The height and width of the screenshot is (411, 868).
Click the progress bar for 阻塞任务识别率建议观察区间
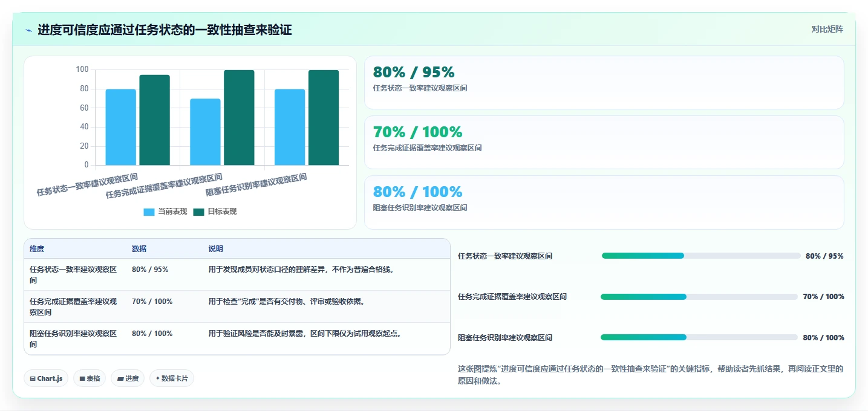[699, 337]
